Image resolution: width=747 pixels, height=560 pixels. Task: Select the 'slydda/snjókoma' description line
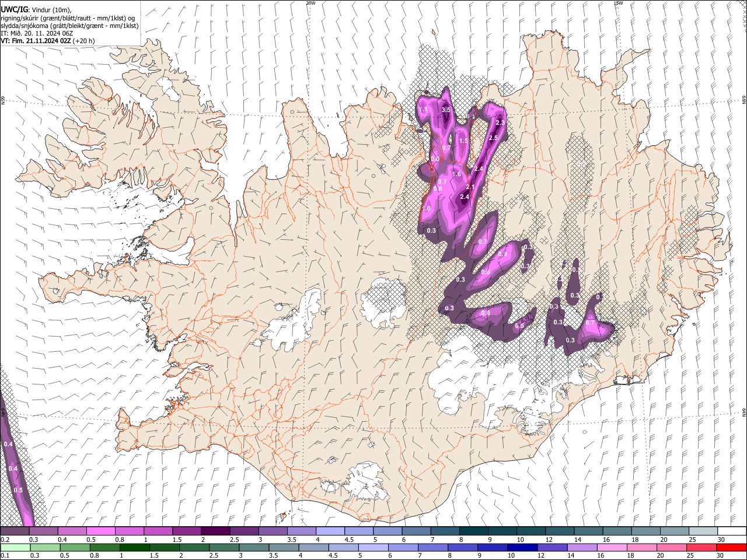69,26
